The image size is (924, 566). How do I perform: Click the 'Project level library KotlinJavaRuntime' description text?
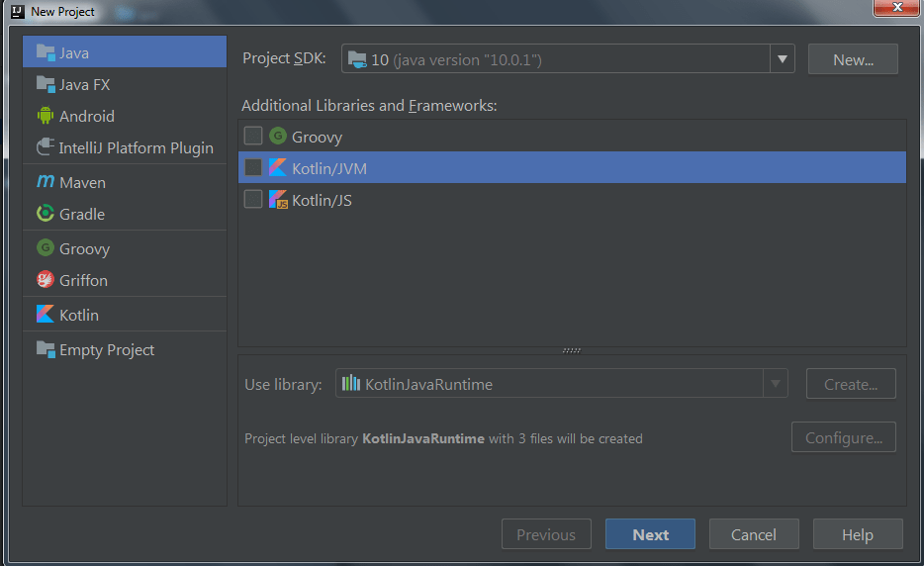[x=443, y=438]
